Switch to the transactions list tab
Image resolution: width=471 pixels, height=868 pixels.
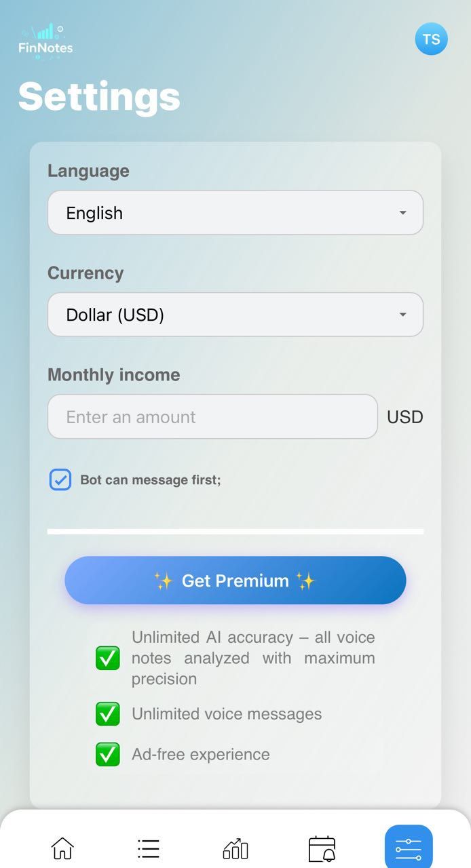149,847
